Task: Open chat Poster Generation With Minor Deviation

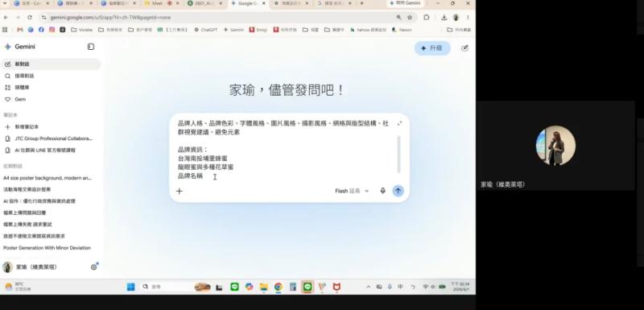Action: point(47,247)
